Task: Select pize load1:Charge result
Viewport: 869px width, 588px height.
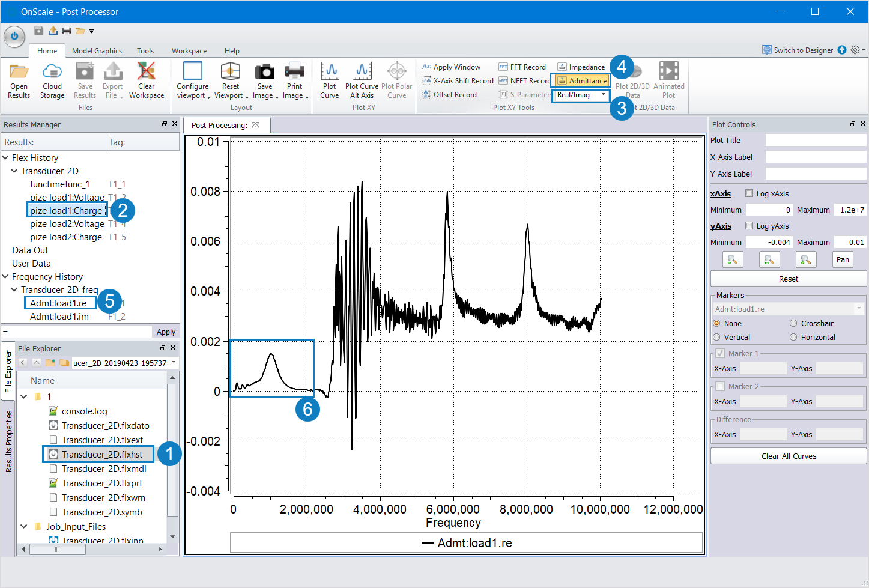Action: (x=67, y=210)
